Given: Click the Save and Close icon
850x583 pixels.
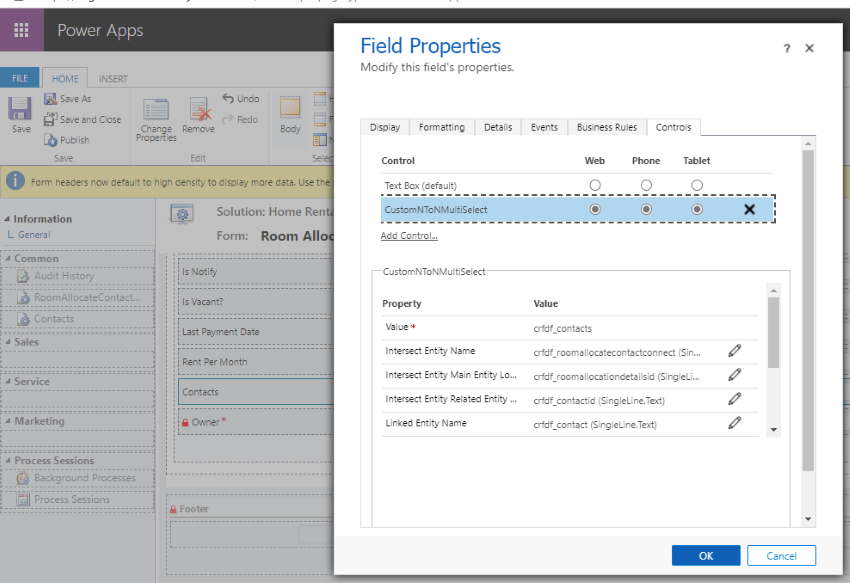Looking at the screenshot, I should click(50, 119).
